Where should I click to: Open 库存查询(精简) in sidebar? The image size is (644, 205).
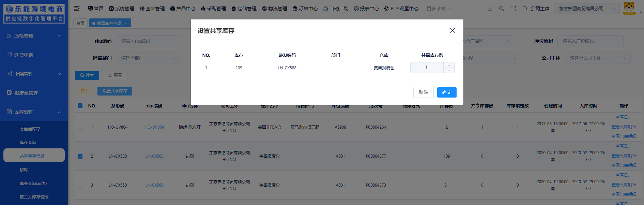pyautogui.click(x=33, y=183)
